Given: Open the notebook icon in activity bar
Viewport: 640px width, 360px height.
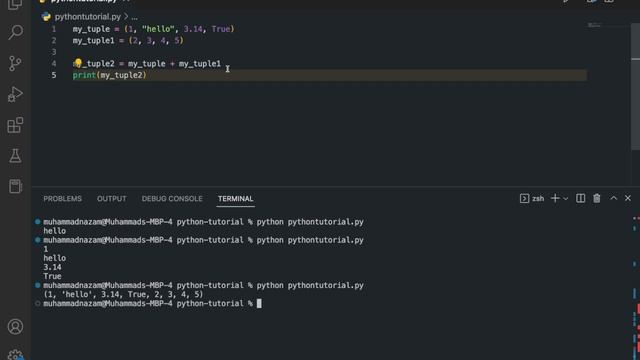Looking at the screenshot, I should [15, 186].
